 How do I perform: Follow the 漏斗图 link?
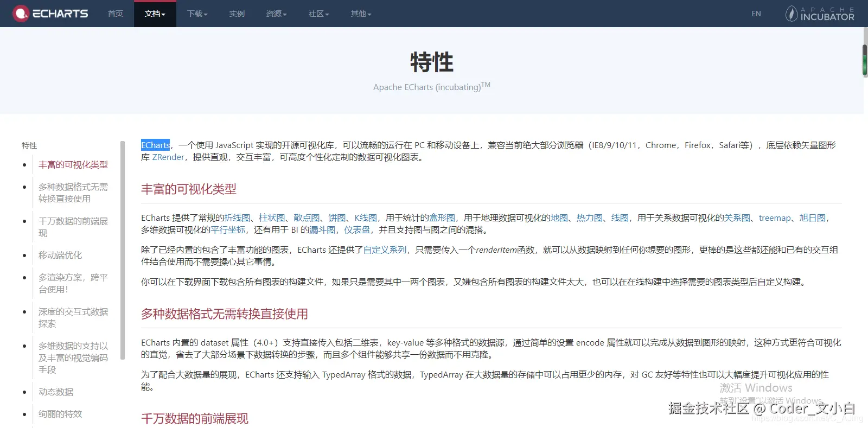click(322, 229)
